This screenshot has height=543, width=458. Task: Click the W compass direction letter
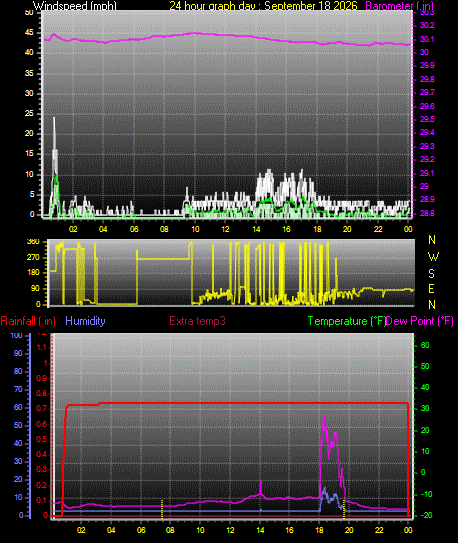[x=433, y=257]
